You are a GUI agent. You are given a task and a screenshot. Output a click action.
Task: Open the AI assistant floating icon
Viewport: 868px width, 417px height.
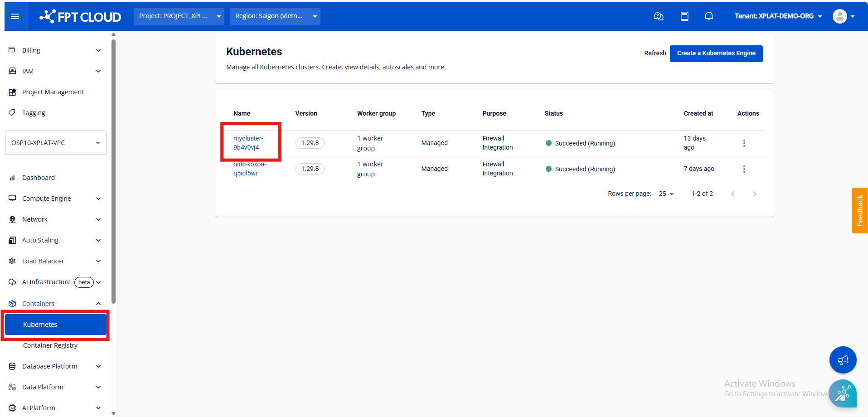pyautogui.click(x=843, y=393)
